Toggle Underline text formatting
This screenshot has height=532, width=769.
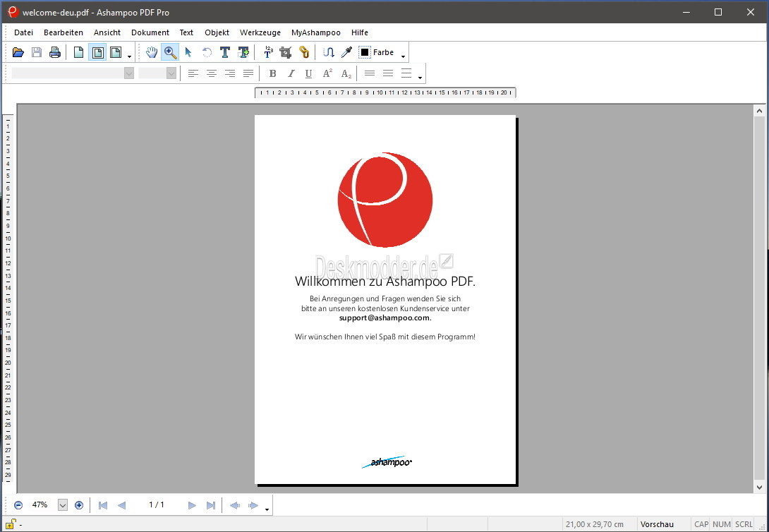pyautogui.click(x=308, y=73)
